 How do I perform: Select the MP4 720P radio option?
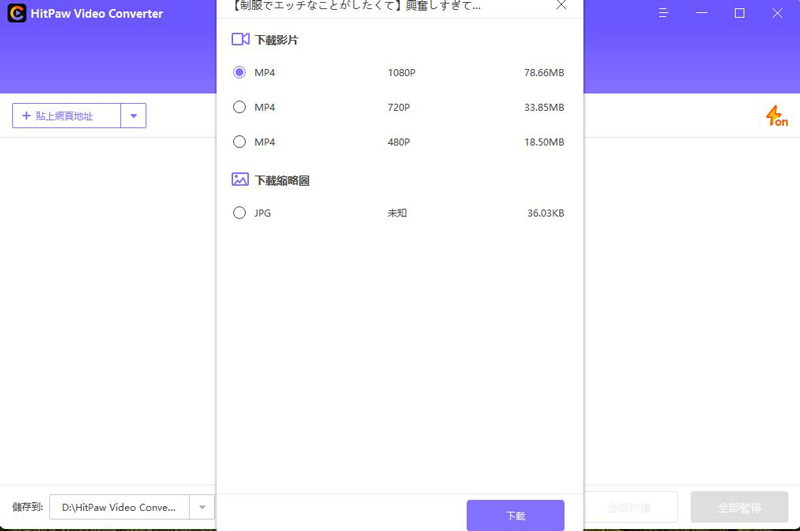[x=239, y=107]
